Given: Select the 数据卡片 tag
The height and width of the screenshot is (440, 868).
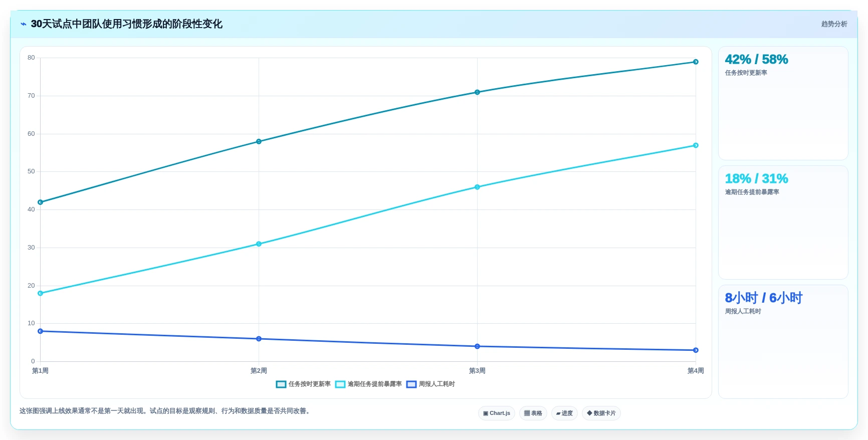Looking at the screenshot, I should pos(601,413).
